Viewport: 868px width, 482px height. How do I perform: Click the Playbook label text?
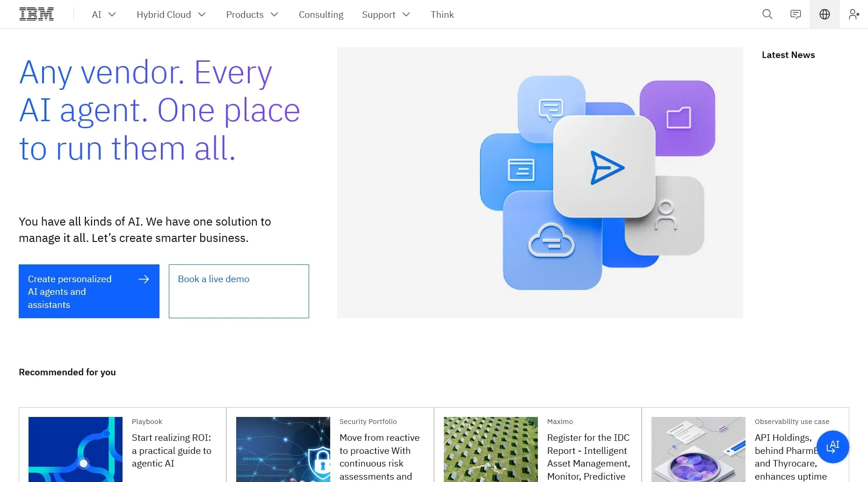147,422
